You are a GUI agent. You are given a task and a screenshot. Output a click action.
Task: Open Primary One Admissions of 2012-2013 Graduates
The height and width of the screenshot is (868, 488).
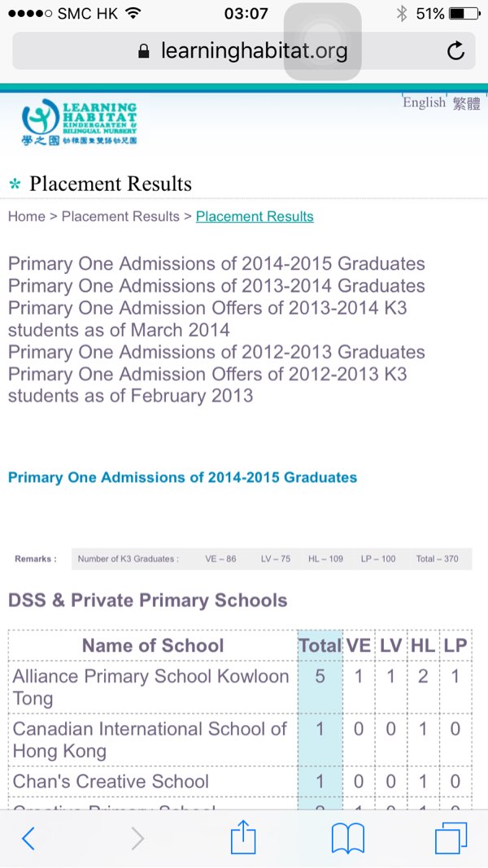click(216, 352)
